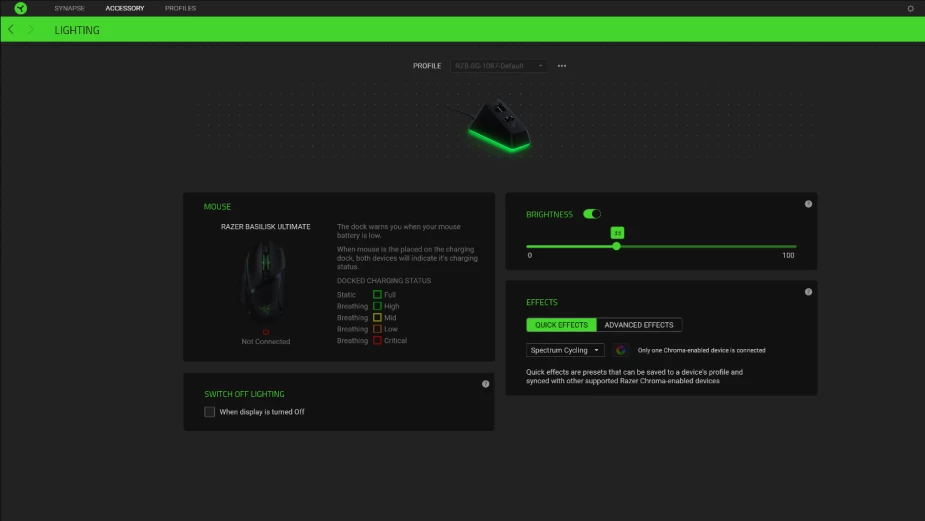Viewport: 925px width, 521px height.
Task: Click the red Not Connected power icon
Action: point(265,332)
